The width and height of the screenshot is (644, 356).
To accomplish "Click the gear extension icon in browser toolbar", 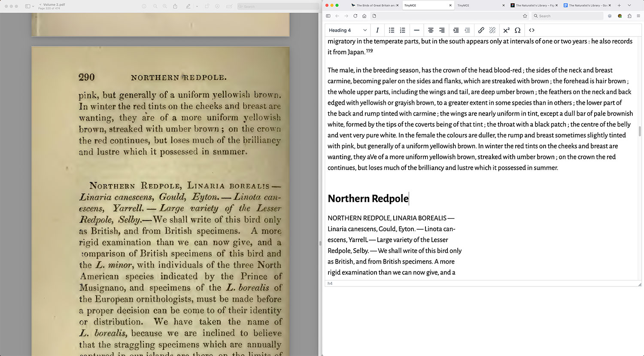I will (610, 16).
